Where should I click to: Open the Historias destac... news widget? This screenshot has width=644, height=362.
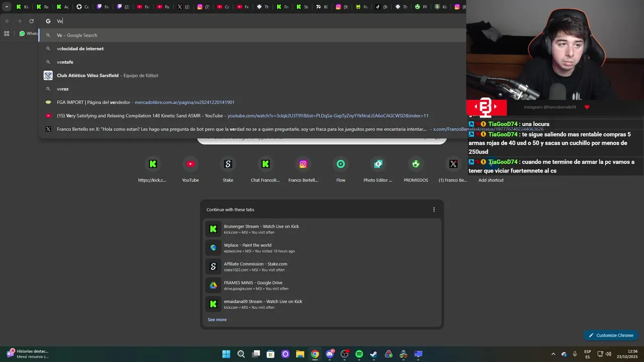click(x=28, y=354)
